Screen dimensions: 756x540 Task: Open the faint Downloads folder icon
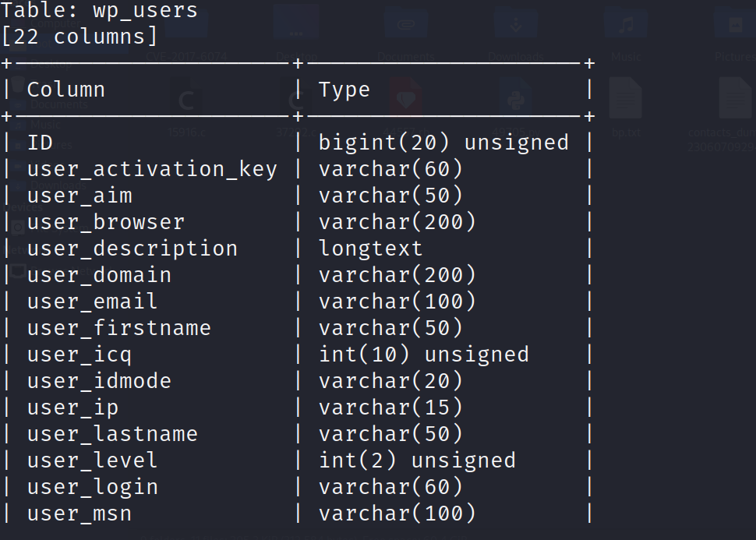tap(516, 26)
